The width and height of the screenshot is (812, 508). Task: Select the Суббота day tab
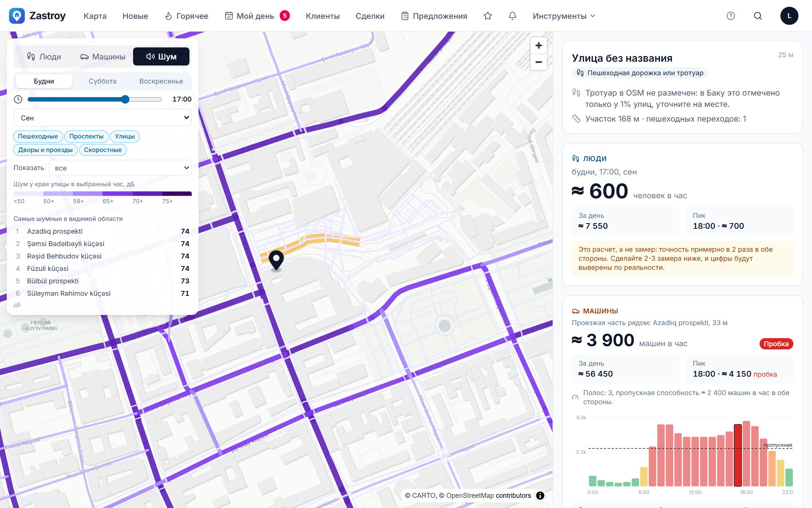pos(102,81)
